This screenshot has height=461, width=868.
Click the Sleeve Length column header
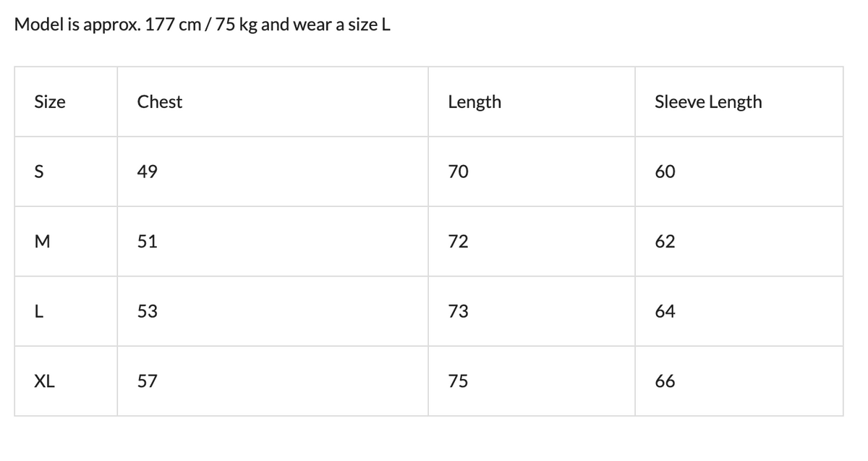coord(708,102)
